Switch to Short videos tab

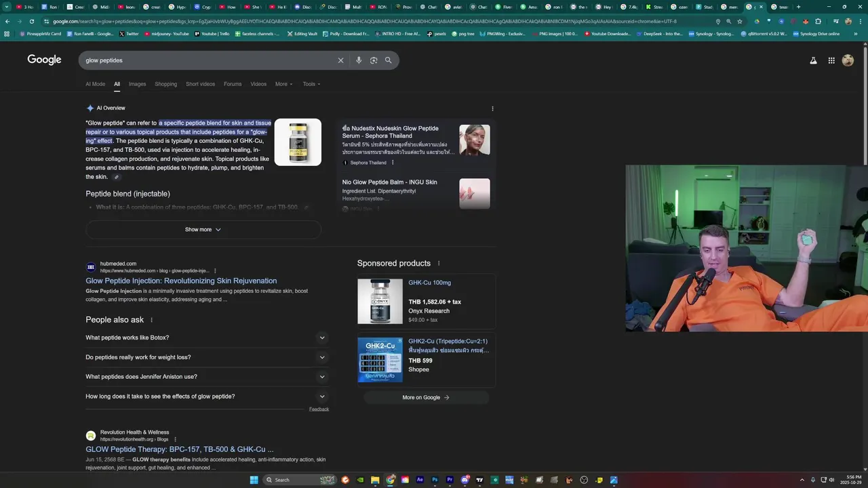(x=200, y=84)
